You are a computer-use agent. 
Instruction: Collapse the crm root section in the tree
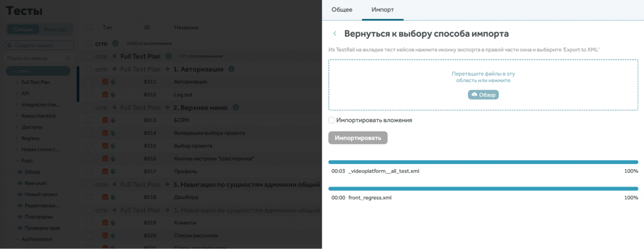[x=13, y=71]
